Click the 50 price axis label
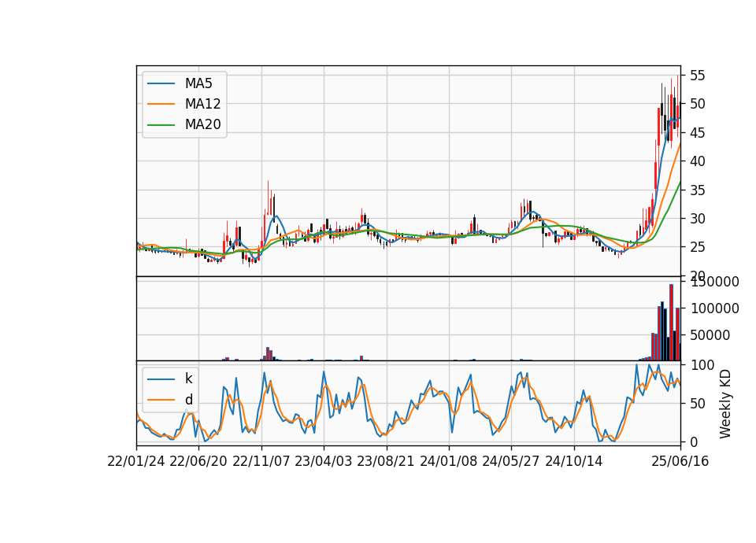Screen dimensions: 756x543 pyautogui.click(x=698, y=104)
